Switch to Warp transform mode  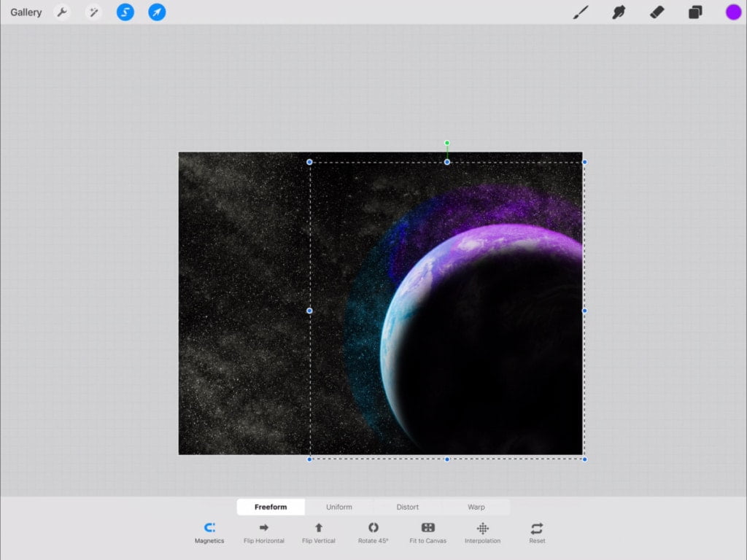pos(476,507)
